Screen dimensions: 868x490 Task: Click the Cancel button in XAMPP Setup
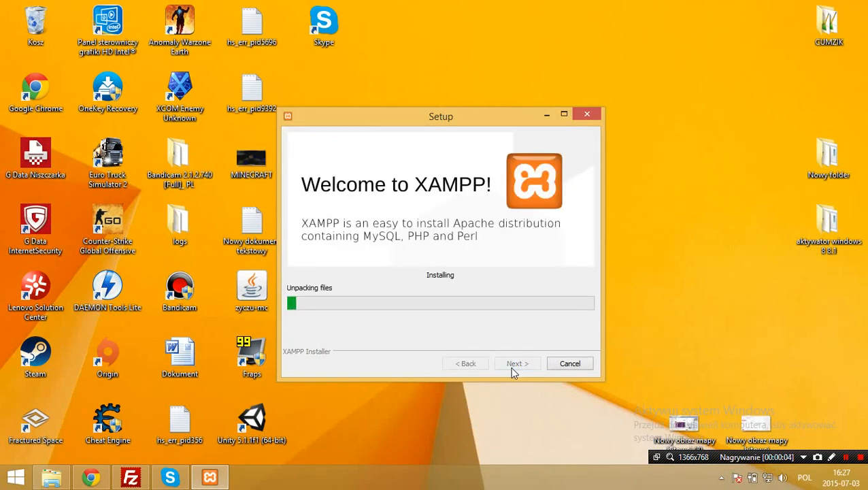click(569, 363)
